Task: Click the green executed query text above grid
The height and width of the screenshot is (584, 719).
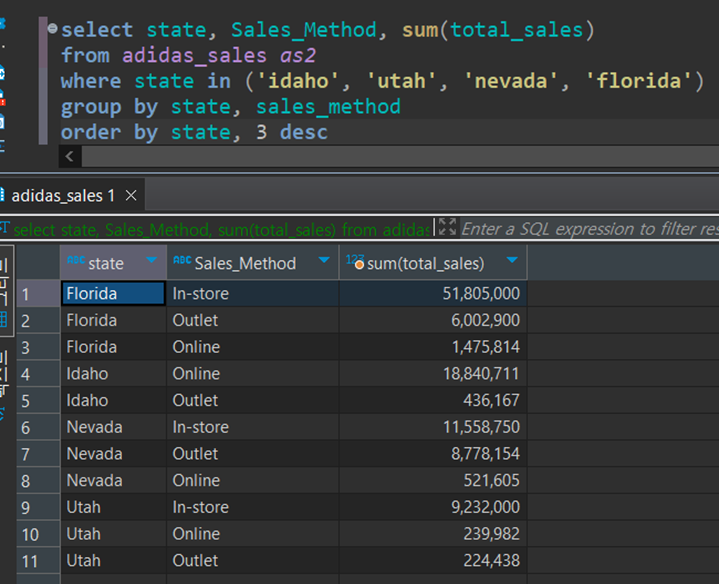Action: point(221,229)
